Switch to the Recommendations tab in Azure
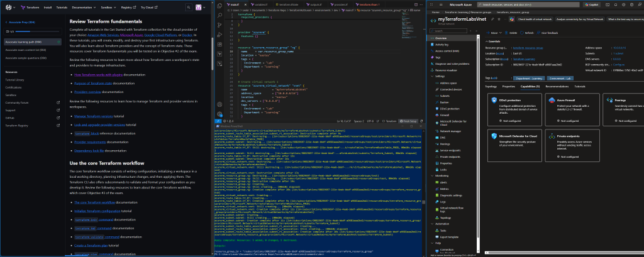Viewport: 644px width, 257px height. (x=557, y=86)
